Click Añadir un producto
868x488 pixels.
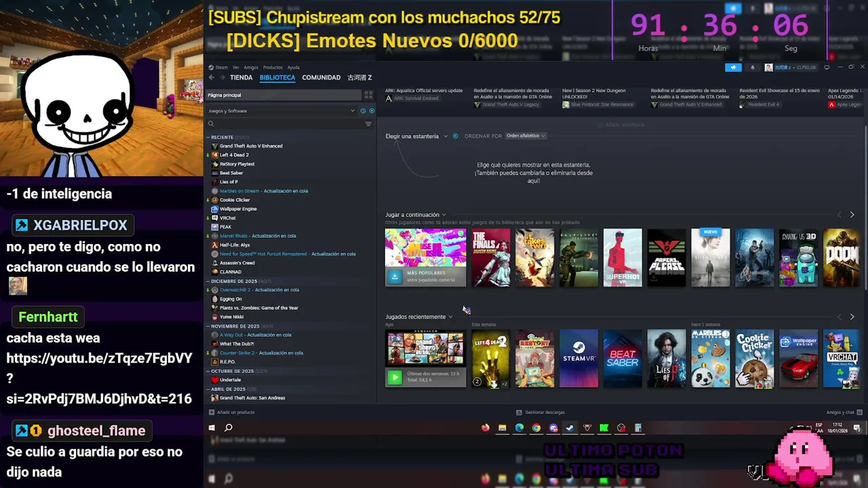(x=232, y=412)
